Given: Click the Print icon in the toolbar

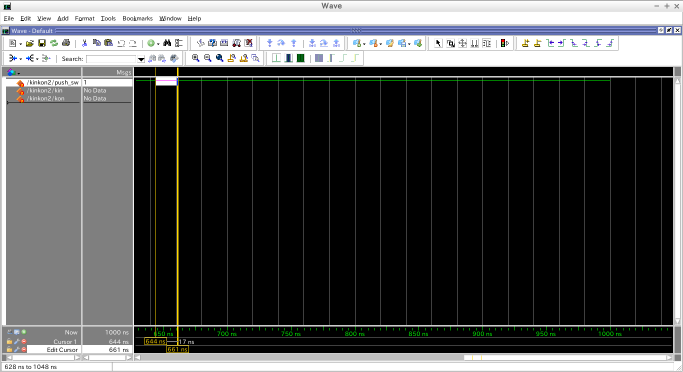Looking at the screenshot, I should tap(66, 43).
